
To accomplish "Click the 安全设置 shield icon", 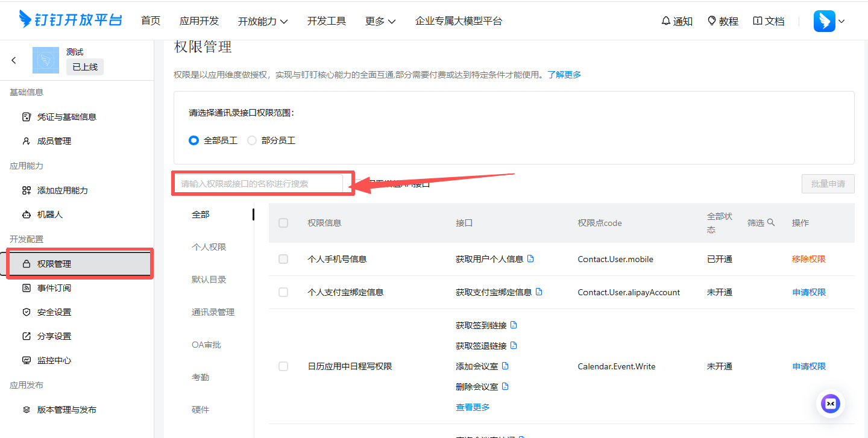I will point(26,312).
